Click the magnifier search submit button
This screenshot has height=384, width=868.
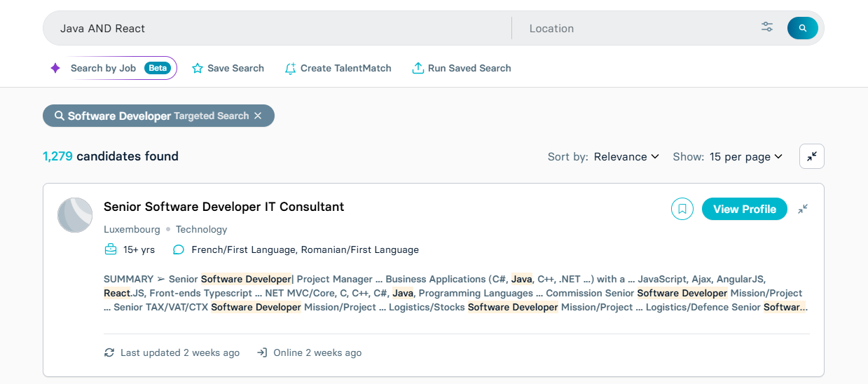click(x=802, y=28)
